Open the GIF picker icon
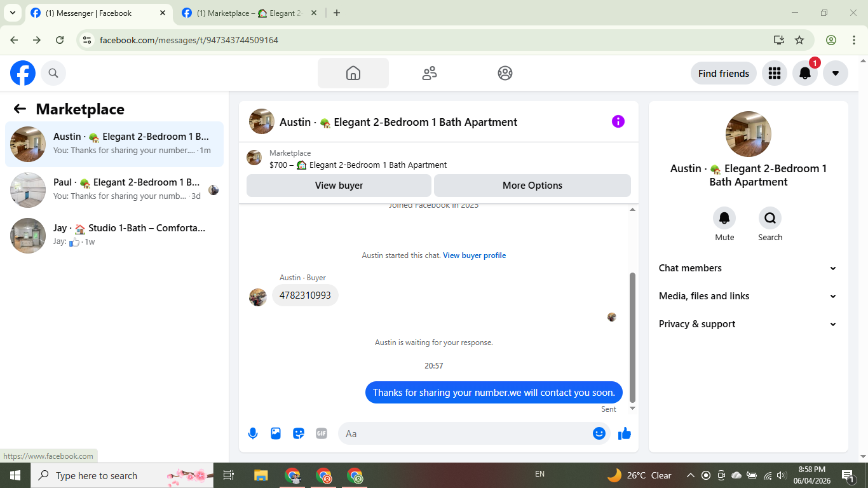868x488 pixels. point(322,433)
